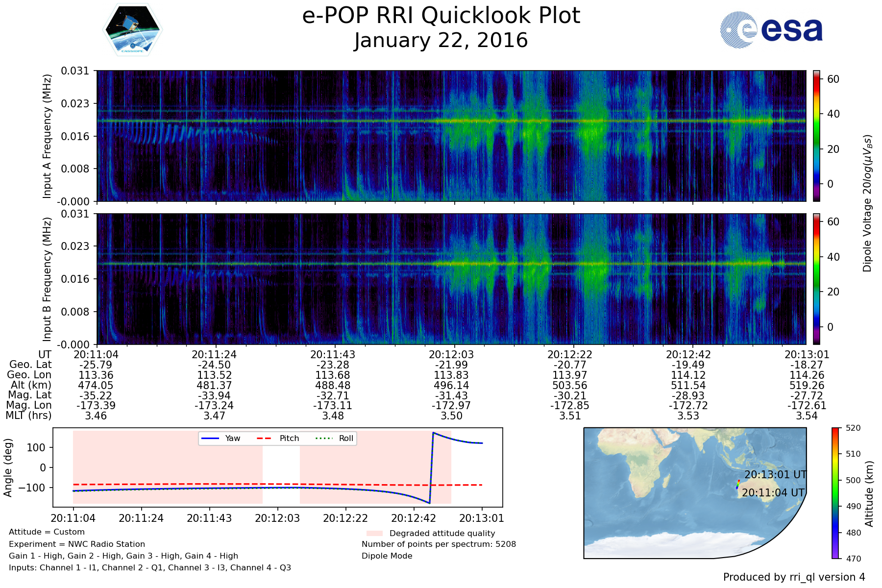The height and width of the screenshot is (588, 882).
Task: Click the CASSIOPE satellite hexagon logo
Action: 132,30
